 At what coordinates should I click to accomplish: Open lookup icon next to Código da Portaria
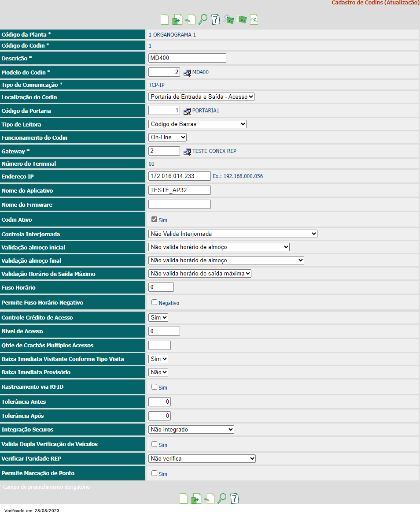click(187, 111)
